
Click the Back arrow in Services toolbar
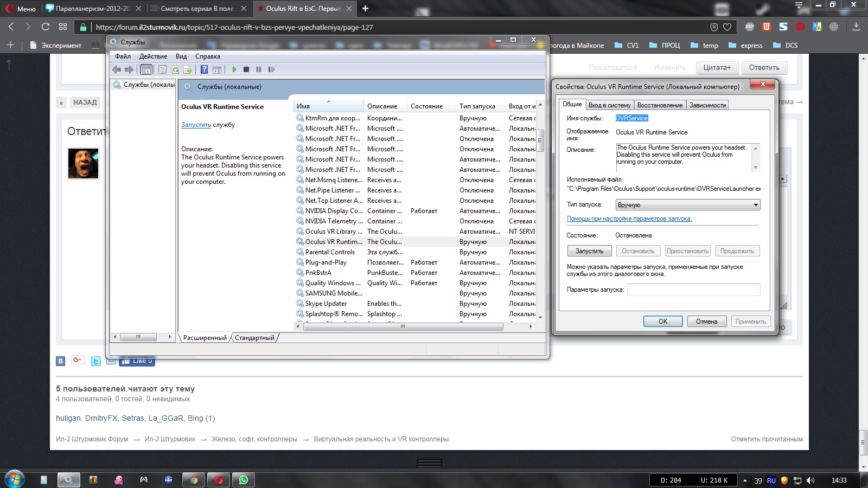[117, 69]
